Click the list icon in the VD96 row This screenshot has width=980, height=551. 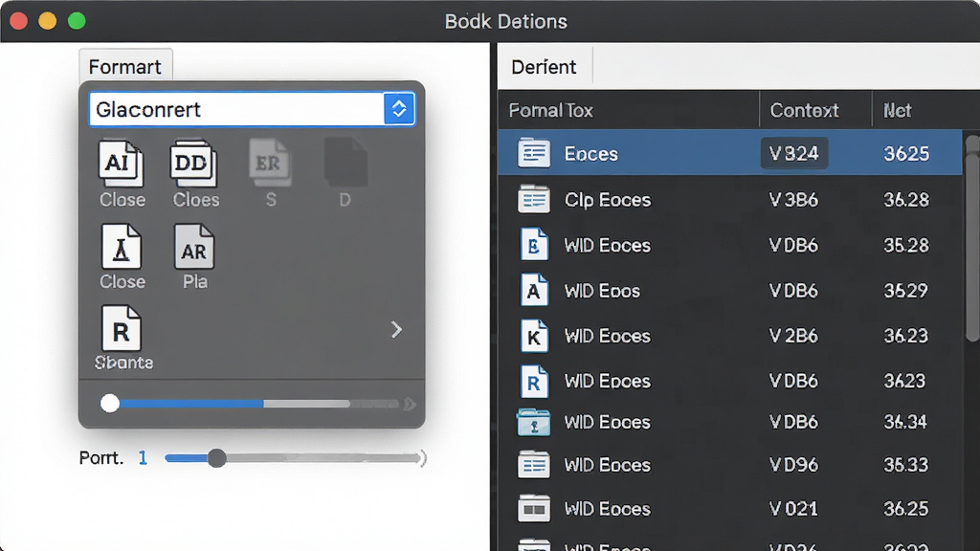tap(534, 465)
